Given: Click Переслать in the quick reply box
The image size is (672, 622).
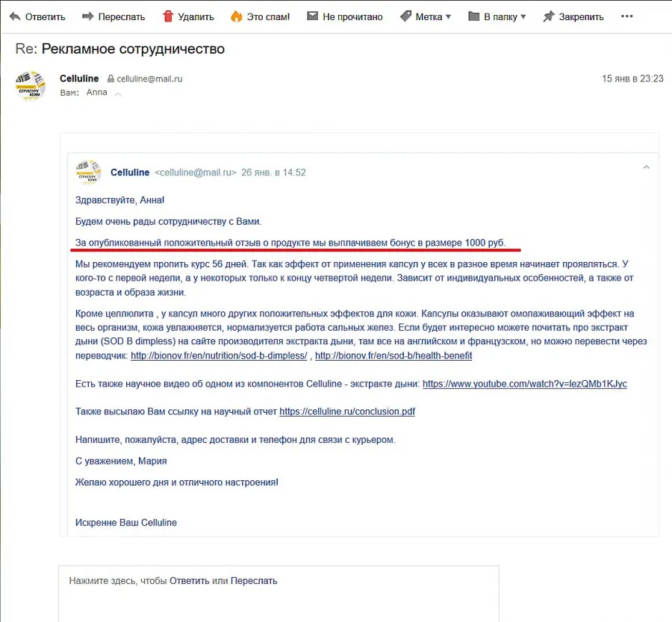Looking at the screenshot, I should coord(254,581).
